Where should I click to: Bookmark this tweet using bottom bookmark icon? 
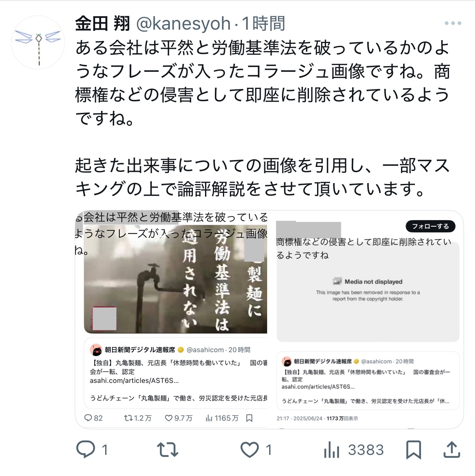414,450
